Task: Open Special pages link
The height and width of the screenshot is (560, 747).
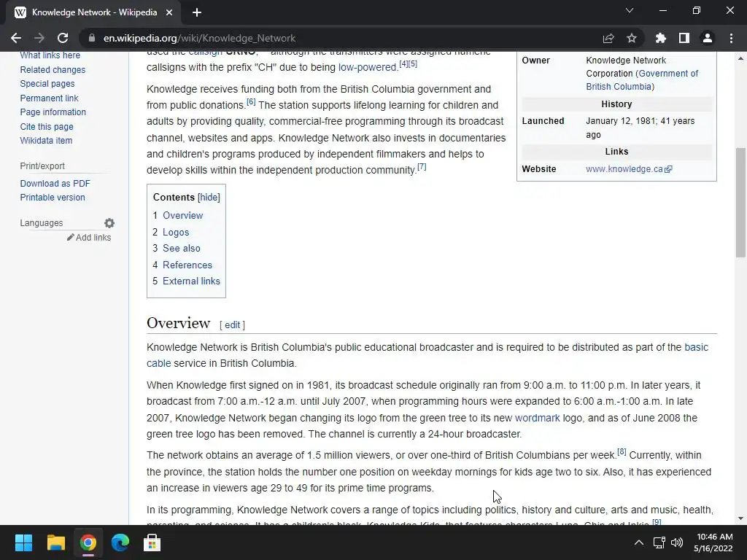Action: (47, 83)
